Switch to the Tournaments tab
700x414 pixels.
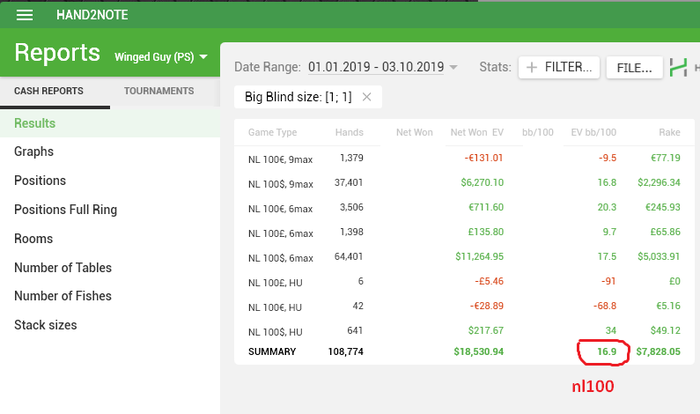point(158,91)
